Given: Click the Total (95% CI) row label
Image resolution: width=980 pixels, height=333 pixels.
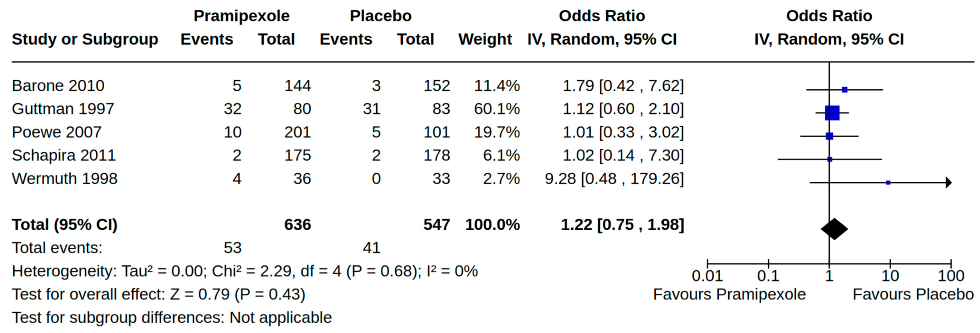Looking at the screenshot, I should [x=64, y=225].
